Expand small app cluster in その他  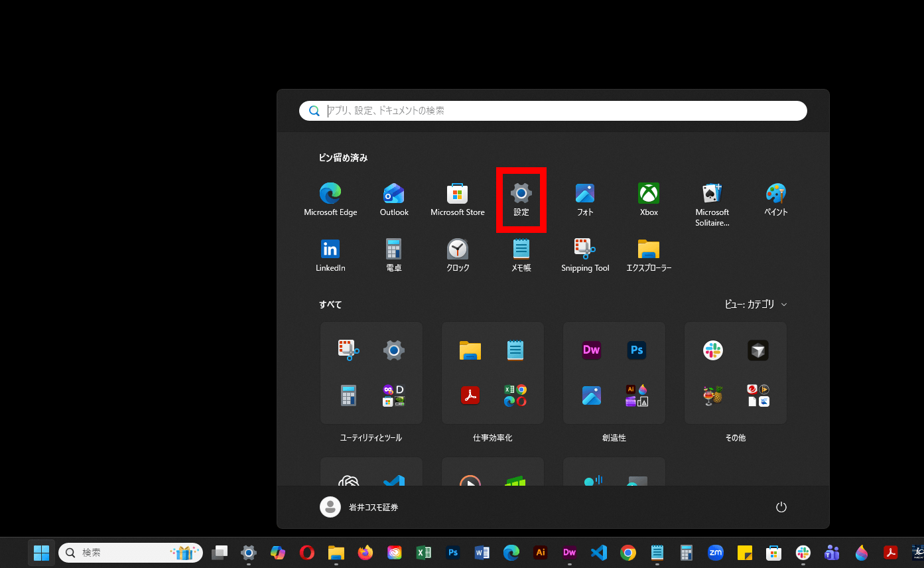coord(758,395)
